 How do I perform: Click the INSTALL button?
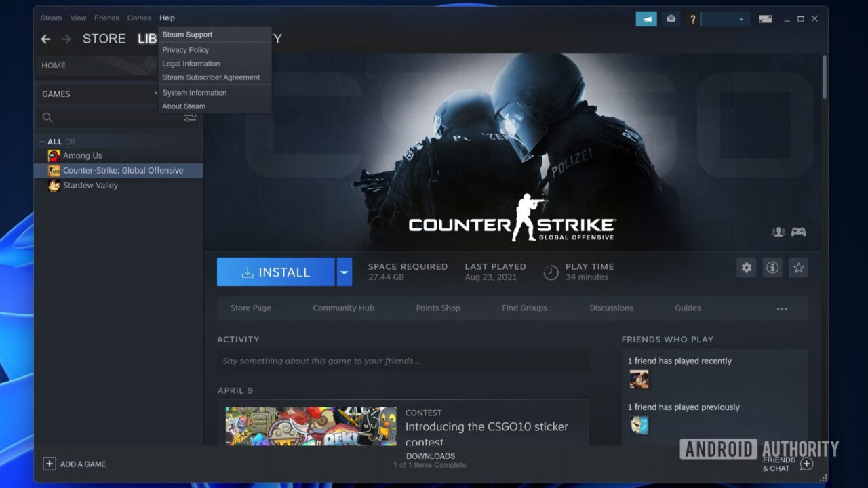(275, 271)
